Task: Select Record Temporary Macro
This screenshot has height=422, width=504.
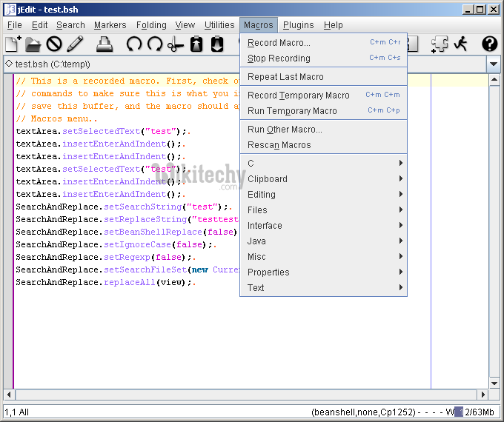Action: pyautogui.click(x=324, y=96)
